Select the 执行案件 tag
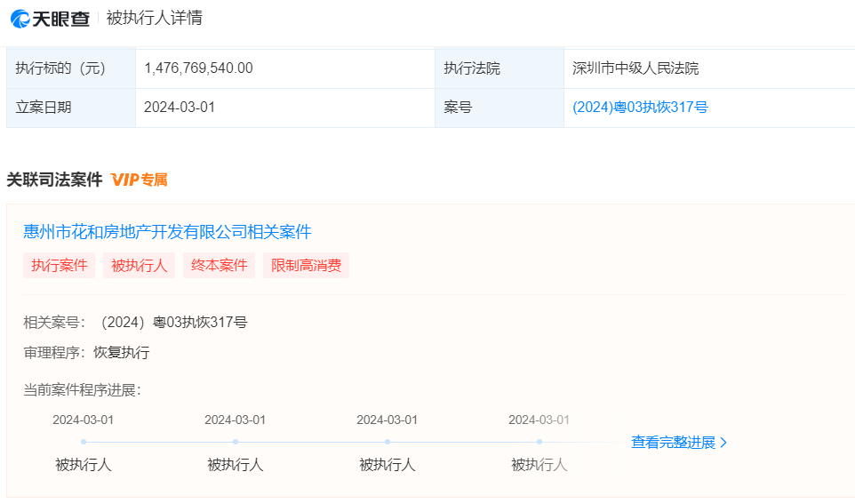 [x=60, y=265]
